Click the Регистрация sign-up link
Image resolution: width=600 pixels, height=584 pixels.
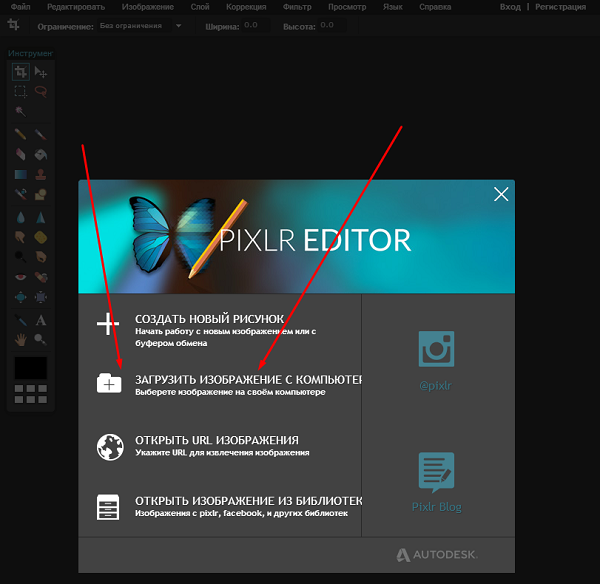click(561, 7)
